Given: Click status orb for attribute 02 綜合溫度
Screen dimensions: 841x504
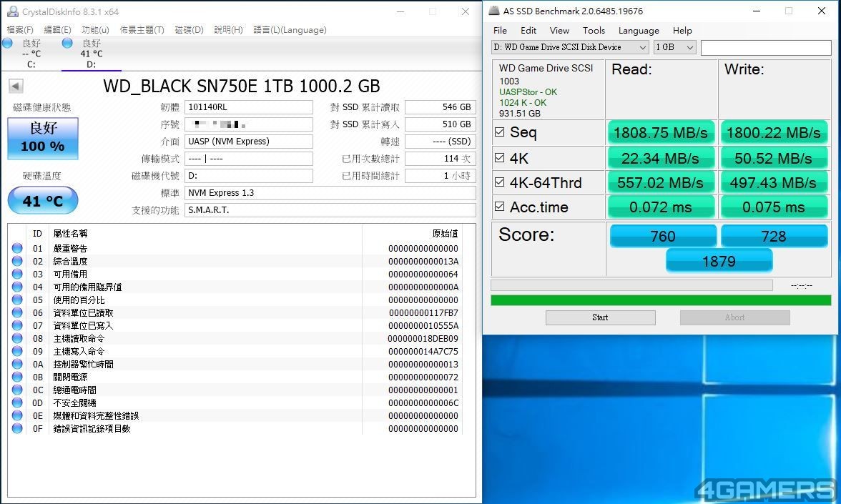Looking at the screenshot, I should point(17,261).
